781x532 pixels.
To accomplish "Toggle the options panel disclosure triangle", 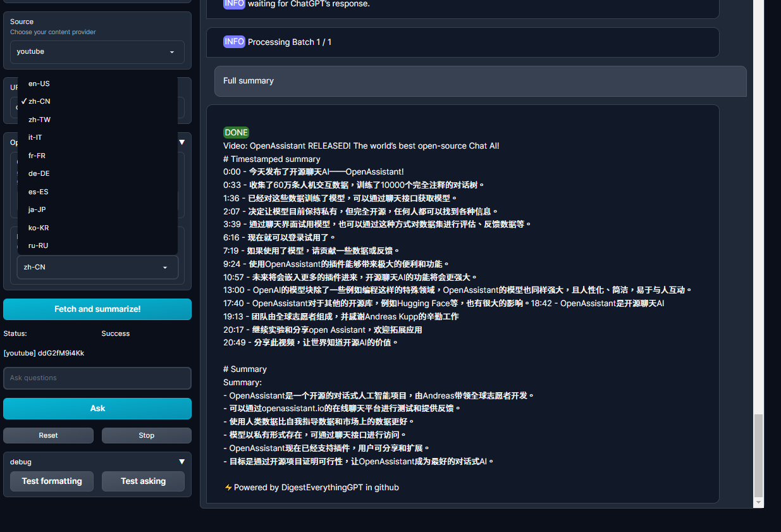I will pos(181,142).
